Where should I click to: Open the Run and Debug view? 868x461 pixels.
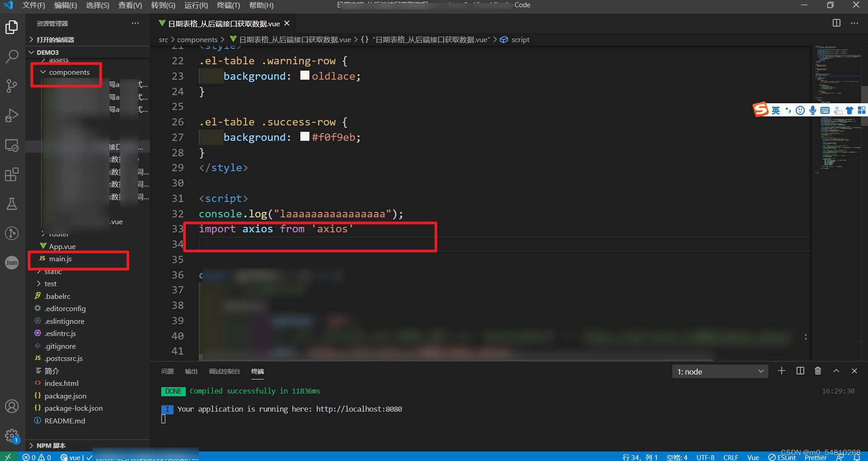(x=12, y=115)
